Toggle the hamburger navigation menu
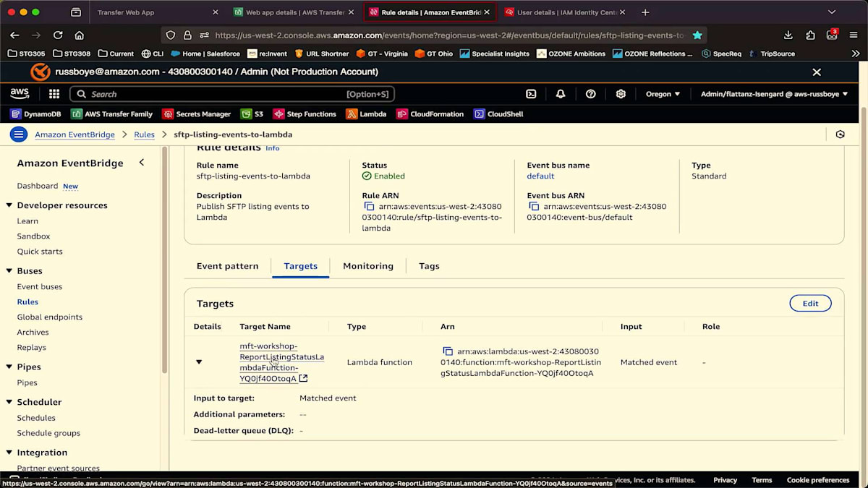Image resolution: width=868 pixels, height=488 pixels. (x=19, y=134)
